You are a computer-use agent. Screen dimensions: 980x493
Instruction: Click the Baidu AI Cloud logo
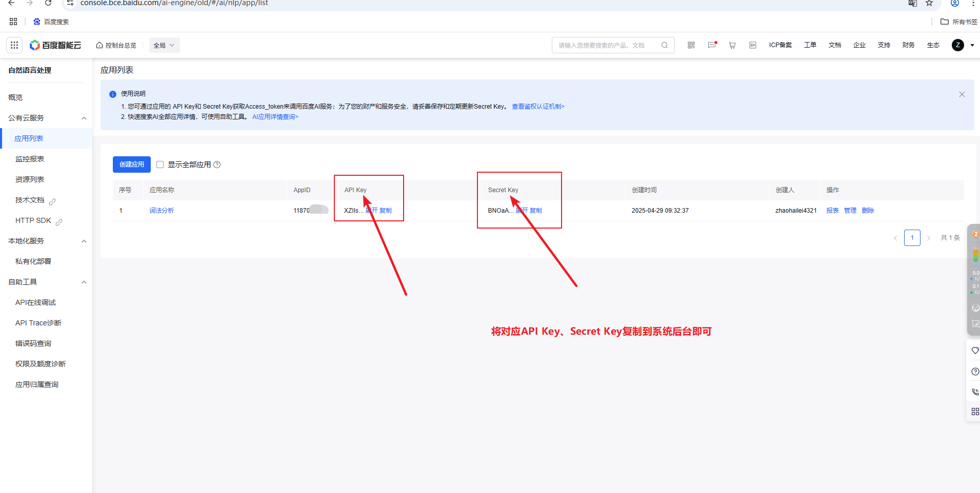(x=55, y=45)
